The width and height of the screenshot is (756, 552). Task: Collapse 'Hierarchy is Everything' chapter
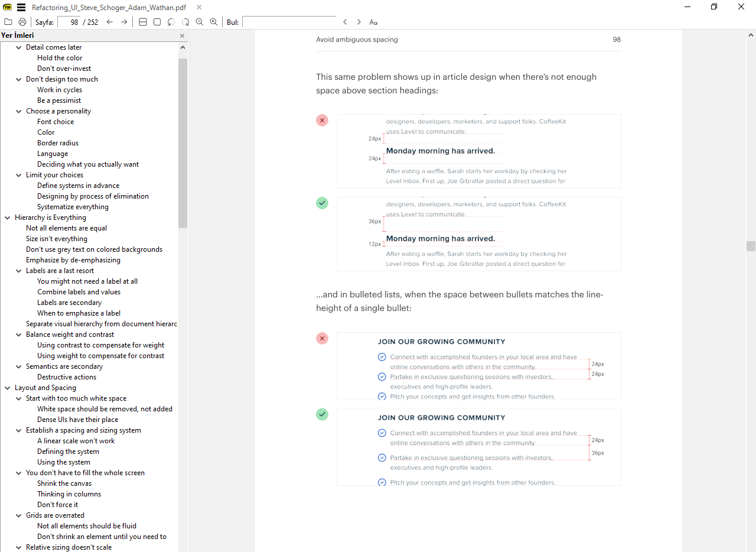click(8, 217)
